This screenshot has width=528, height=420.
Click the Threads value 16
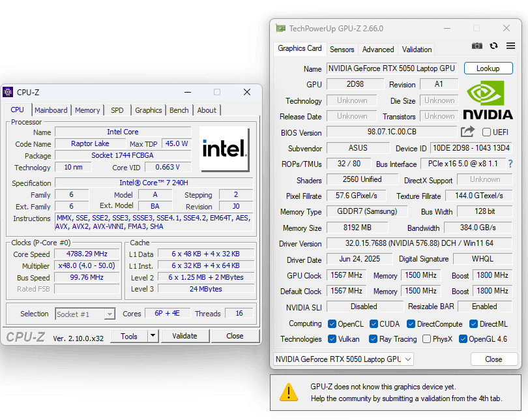[239, 313]
